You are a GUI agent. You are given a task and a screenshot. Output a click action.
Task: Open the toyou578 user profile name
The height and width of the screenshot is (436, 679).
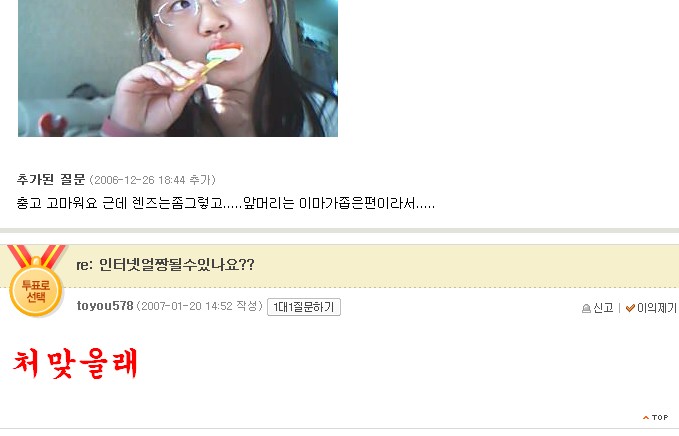coord(105,306)
